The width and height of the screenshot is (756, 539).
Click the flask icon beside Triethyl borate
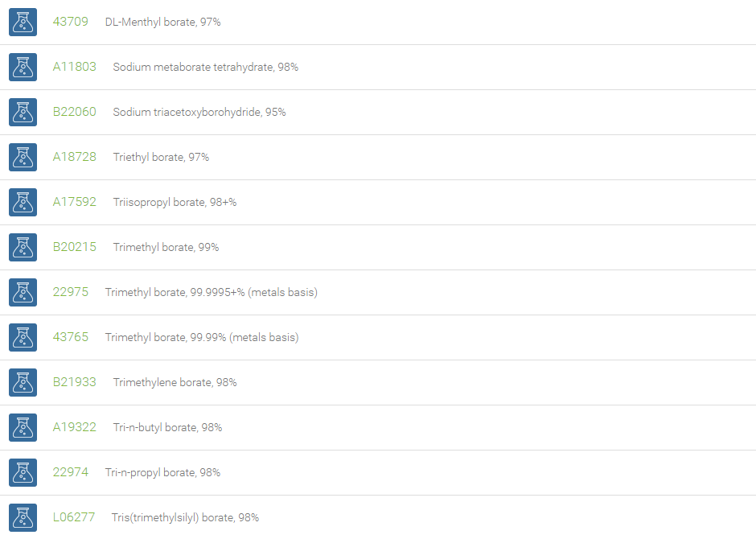(23, 157)
